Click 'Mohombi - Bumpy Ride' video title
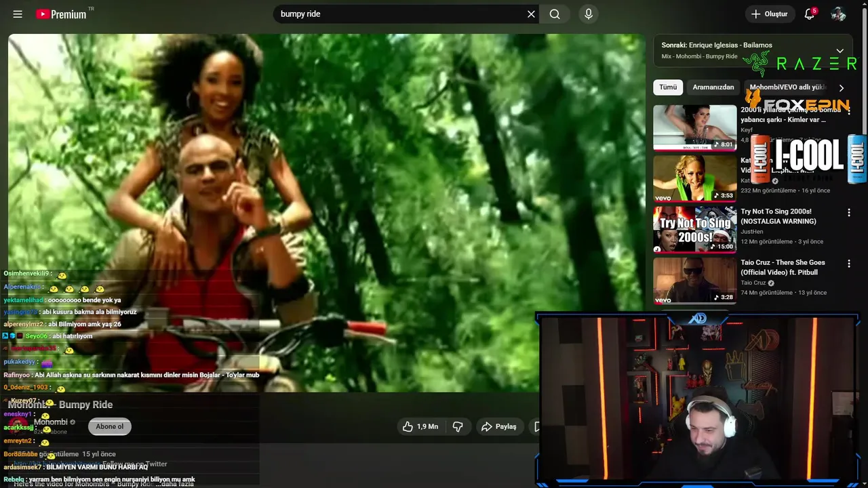 coord(60,405)
